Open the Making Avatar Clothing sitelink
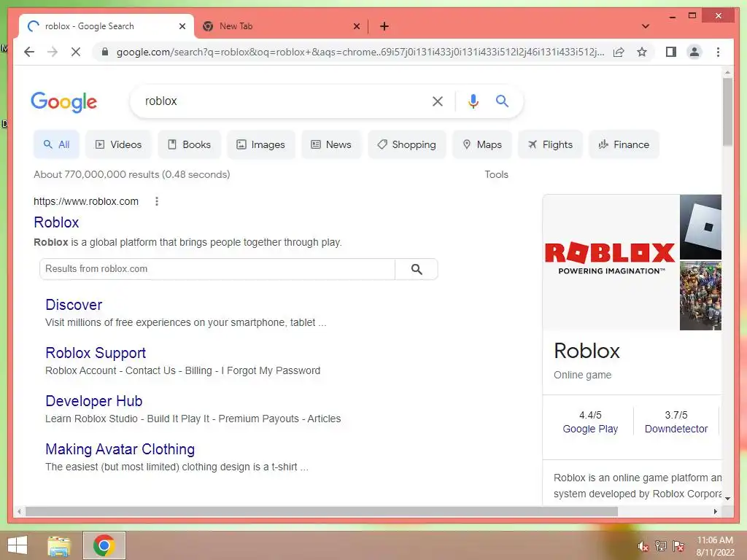This screenshot has width=747, height=560. tap(120, 449)
